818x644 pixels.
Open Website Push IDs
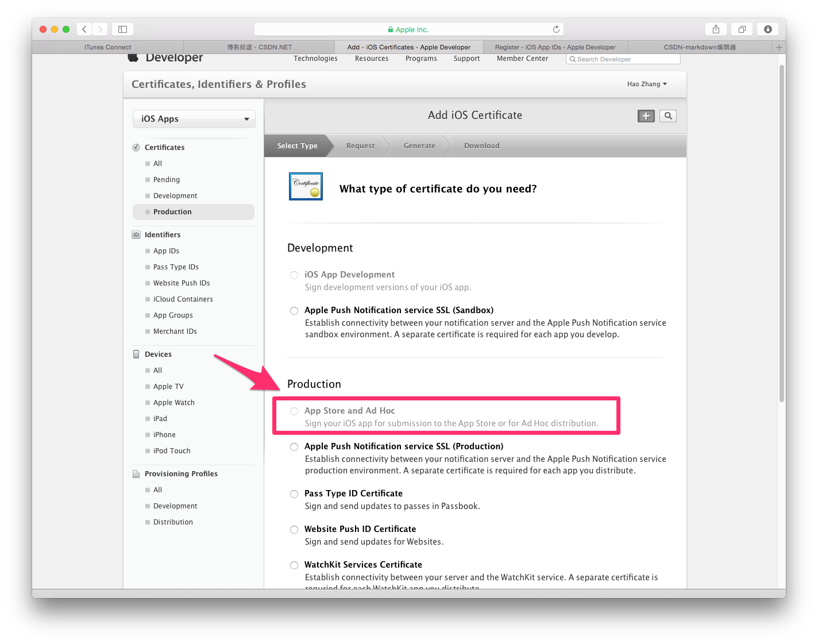(x=182, y=283)
